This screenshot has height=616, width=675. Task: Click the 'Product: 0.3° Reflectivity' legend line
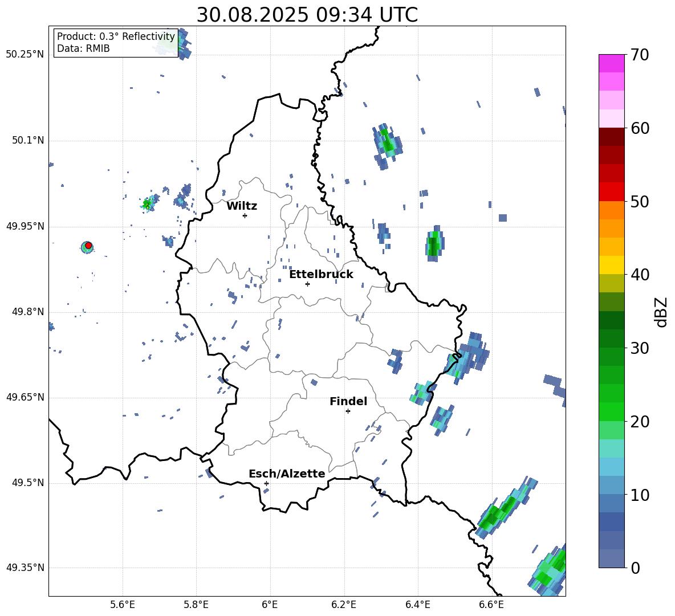click(x=116, y=36)
